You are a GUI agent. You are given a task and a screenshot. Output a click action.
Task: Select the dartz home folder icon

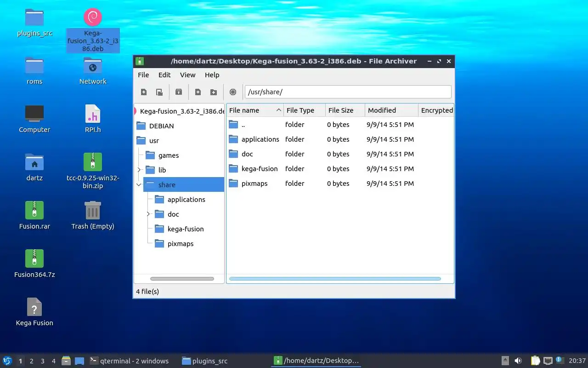[34, 167]
